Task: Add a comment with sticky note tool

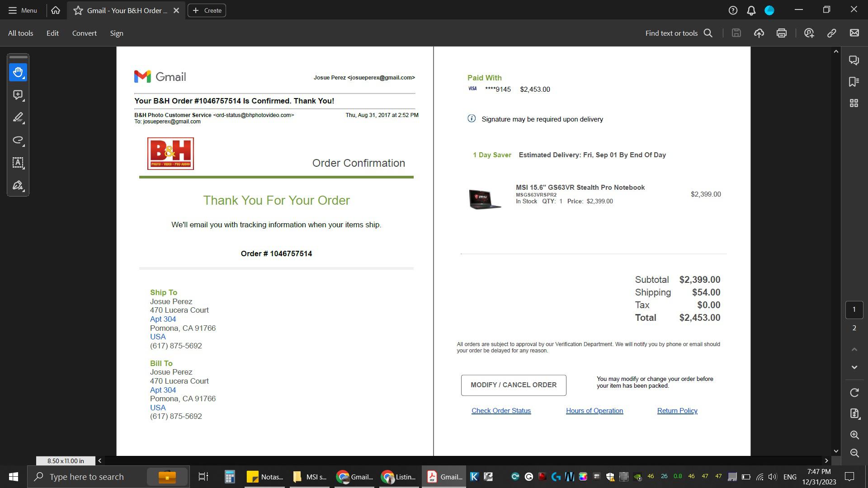Action: pos(18,95)
